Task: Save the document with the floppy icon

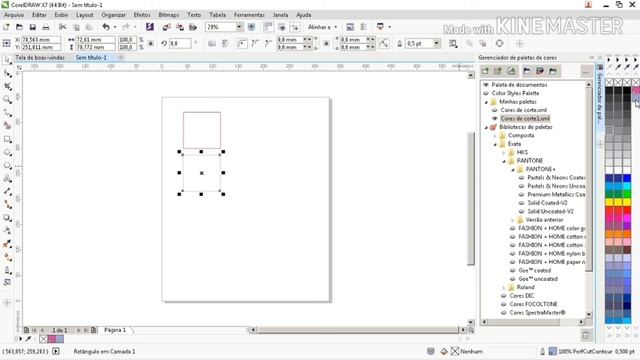Action: 33,27
